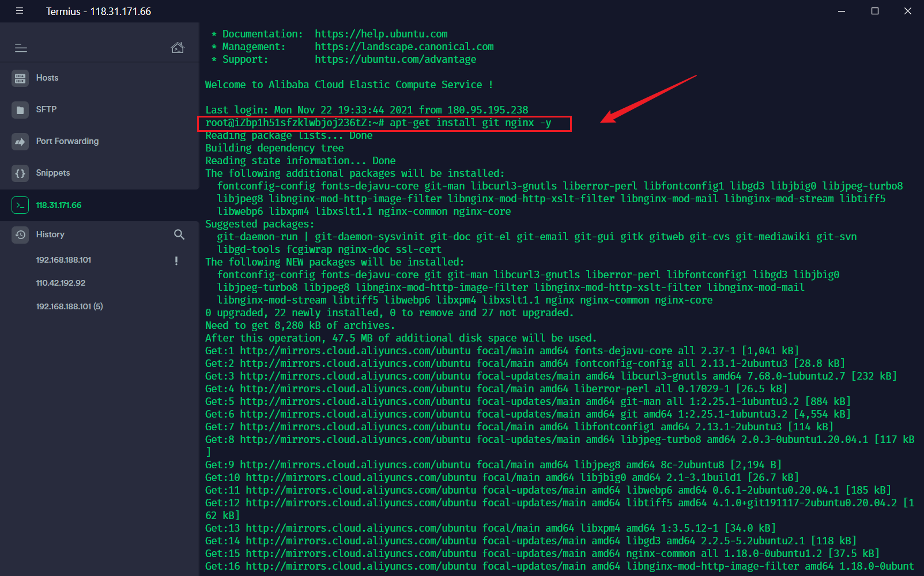The width and height of the screenshot is (924, 576).
Task: Click the 'Welcome to Alibaba Cloud' line
Action: point(349,85)
